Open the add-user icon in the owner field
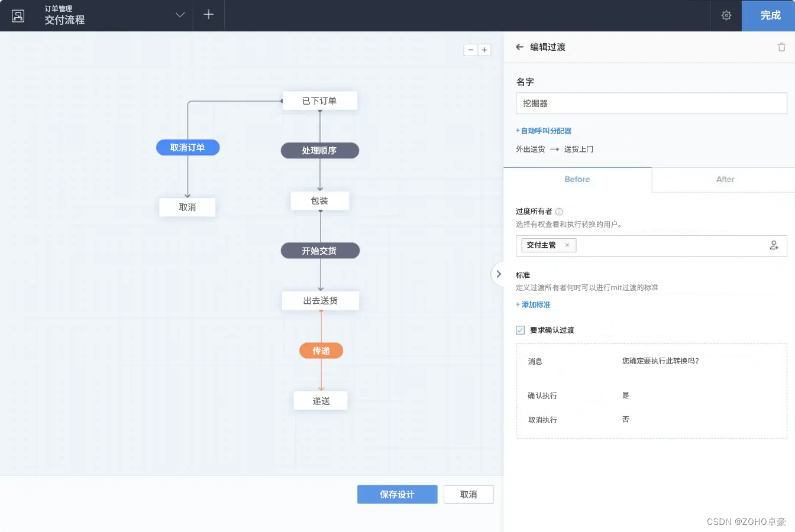The image size is (795, 532). tap(774, 246)
